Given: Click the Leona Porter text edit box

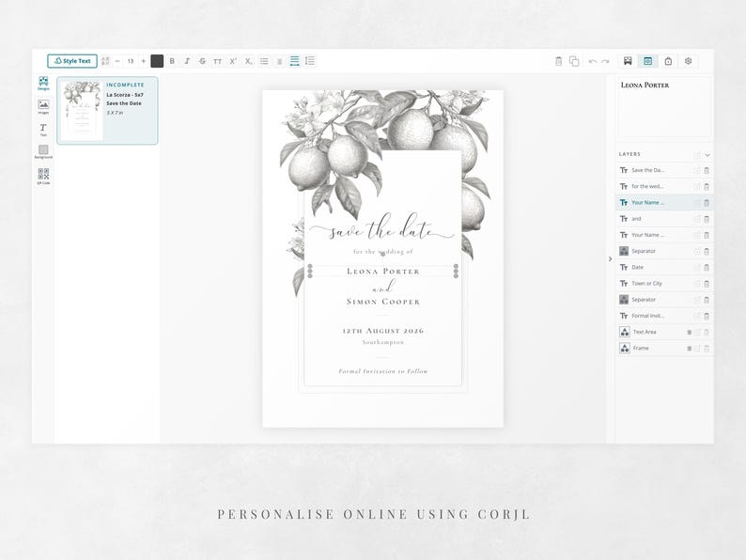Looking at the screenshot, I should tap(664, 106).
